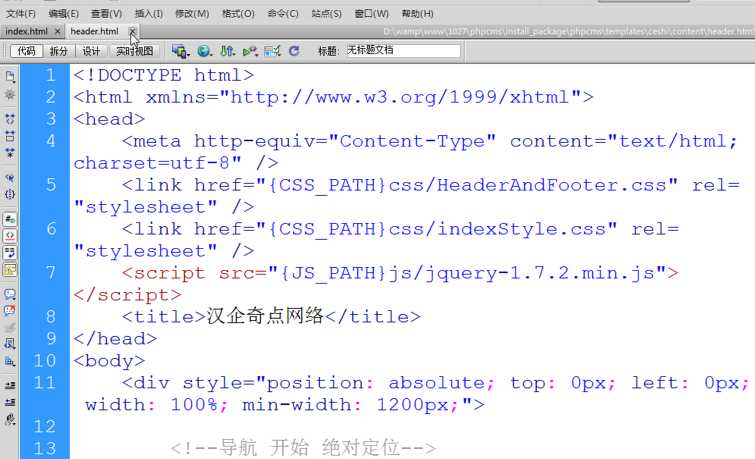This screenshot has height=459, width=755.
Task: Open the 编辑(E) menu
Action: (x=64, y=13)
